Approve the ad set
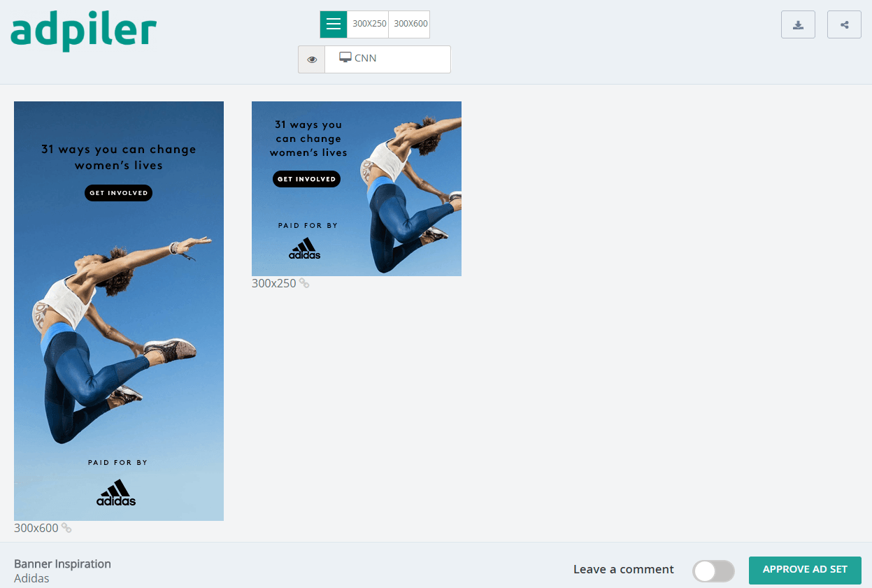Image resolution: width=872 pixels, height=588 pixels. pyautogui.click(x=805, y=570)
